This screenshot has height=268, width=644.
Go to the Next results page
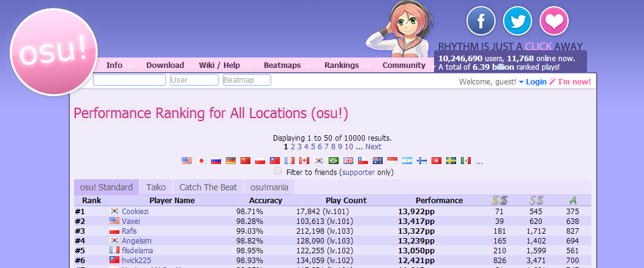tap(373, 147)
